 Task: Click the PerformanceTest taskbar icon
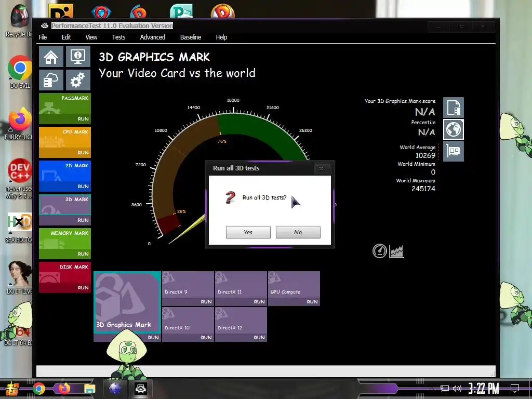[140, 389]
